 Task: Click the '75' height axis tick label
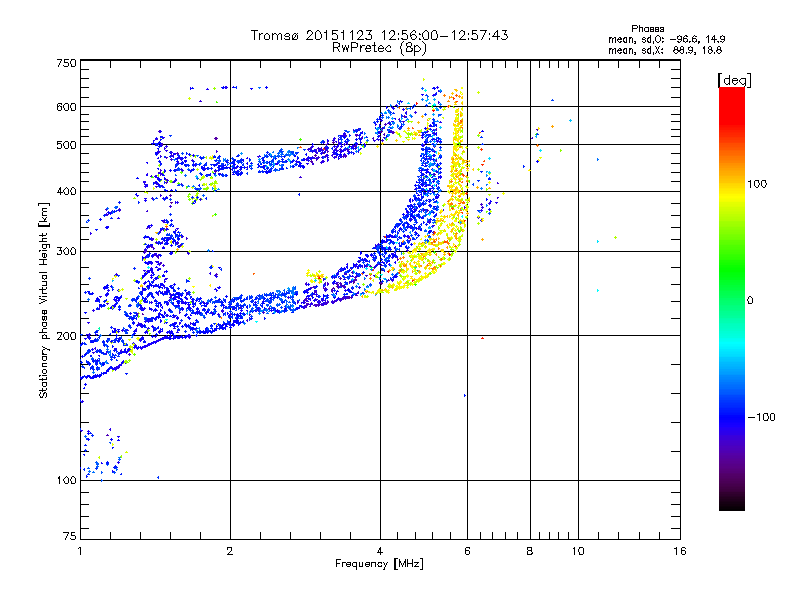click(x=70, y=536)
